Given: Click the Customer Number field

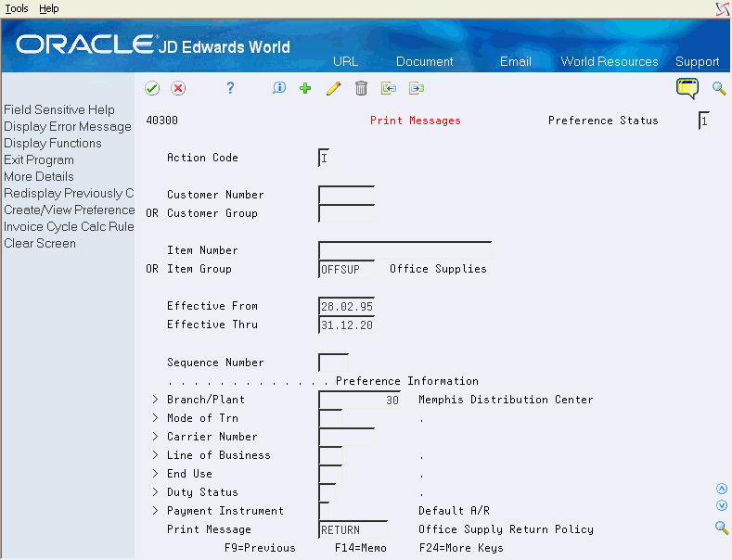Looking at the screenshot, I should pos(346,195).
